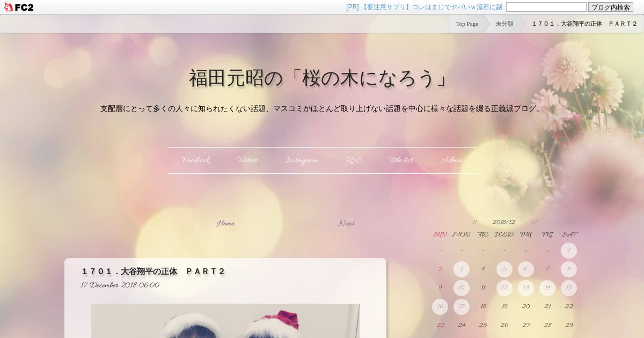Click calendar date 19
Viewport: 644px width, 338px height.
504,307
